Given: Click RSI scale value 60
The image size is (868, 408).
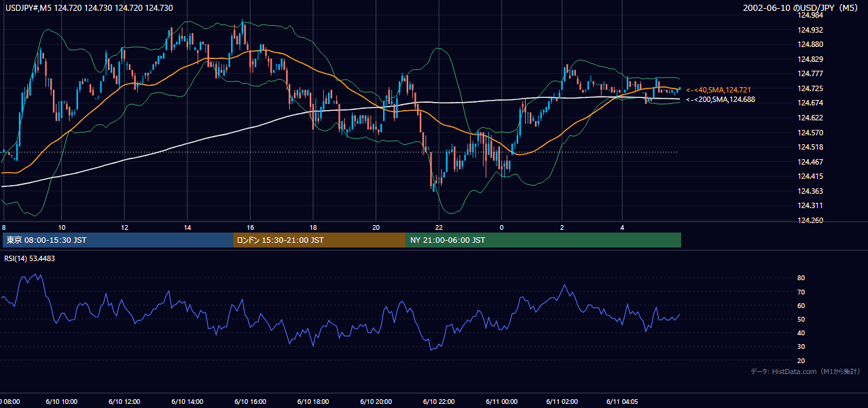Looking at the screenshot, I should [x=801, y=305].
